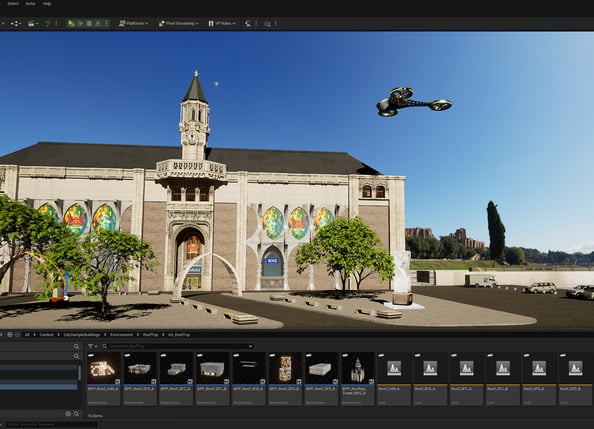This screenshot has width=594, height=429.
Task: Click the filter funnel icon in Content Browser
Action: coord(92,346)
